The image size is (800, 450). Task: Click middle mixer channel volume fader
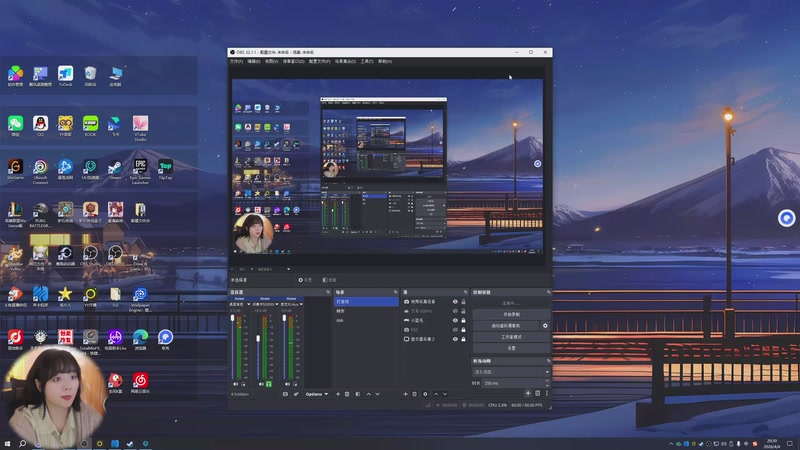coord(258,339)
